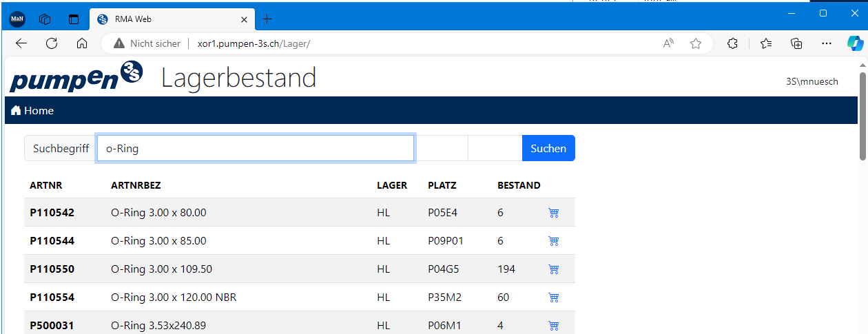
Task: Open the Read aloud feature
Action: (x=668, y=43)
